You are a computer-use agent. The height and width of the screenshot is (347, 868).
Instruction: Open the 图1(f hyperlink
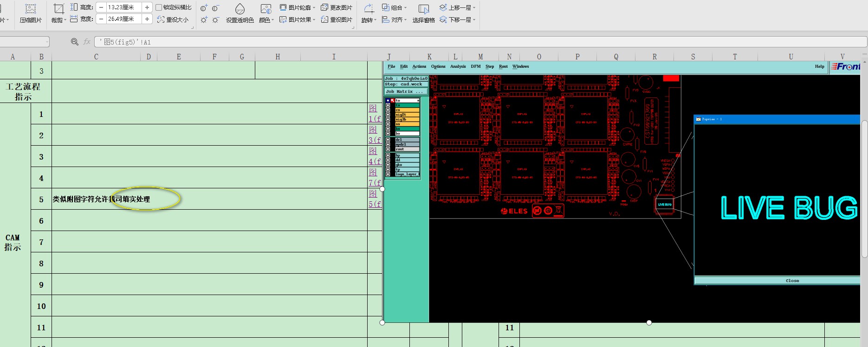(x=375, y=113)
